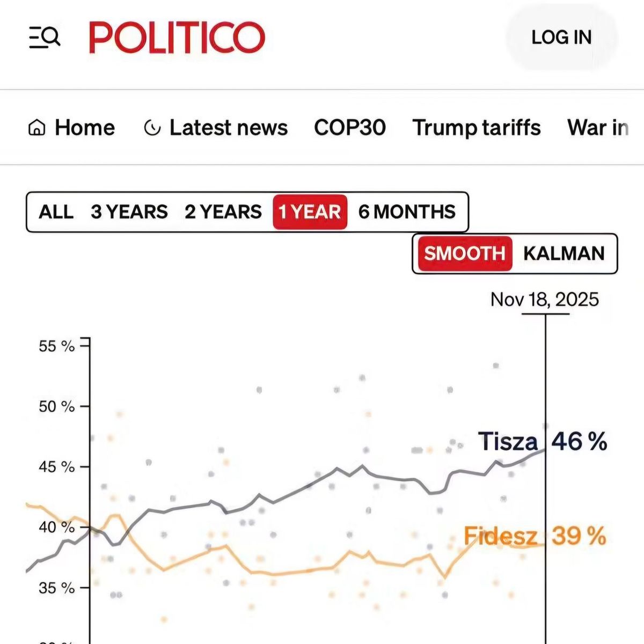Click the POLITICO logo
Screen dimensions: 644x644
click(x=177, y=38)
